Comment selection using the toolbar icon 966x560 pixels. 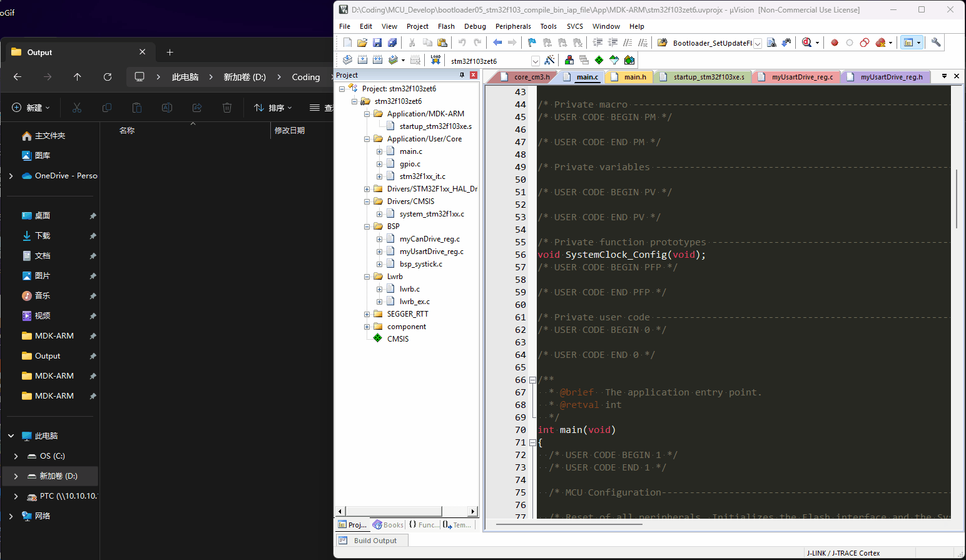(x=628, y=43)
